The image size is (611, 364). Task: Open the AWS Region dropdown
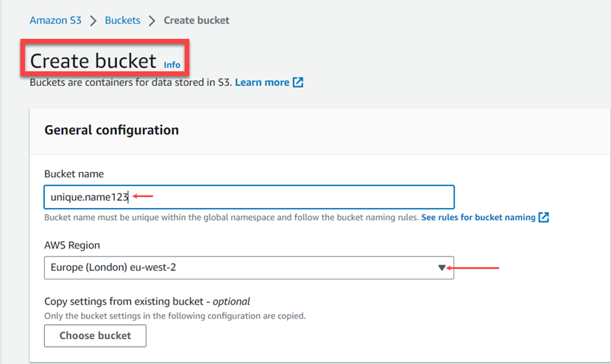tap(249, 268)
